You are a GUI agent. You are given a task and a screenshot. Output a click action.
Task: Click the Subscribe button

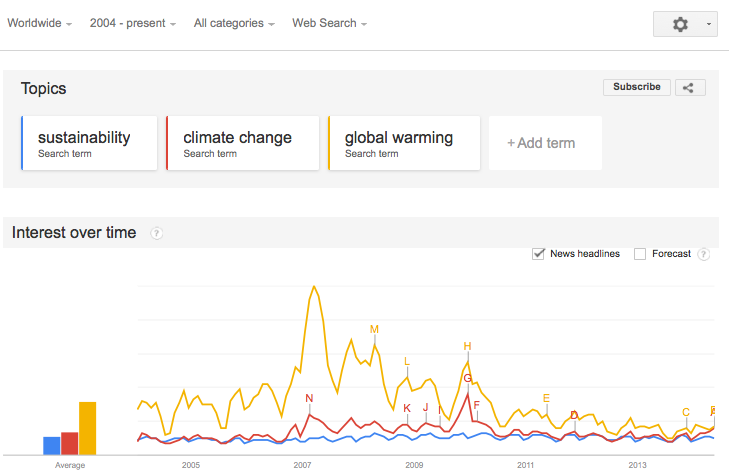636,87
